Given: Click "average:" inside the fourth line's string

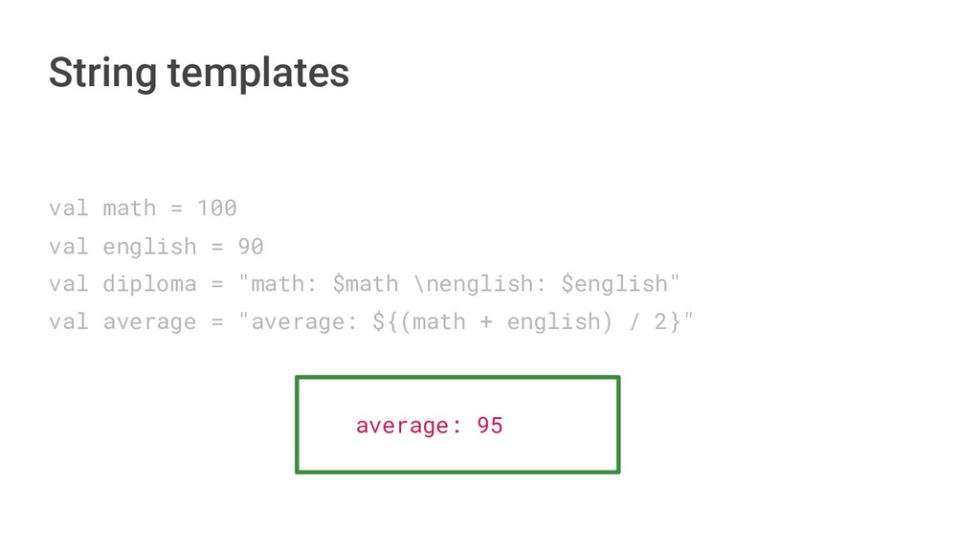Looking at the screenshot, I should point(302,321).
